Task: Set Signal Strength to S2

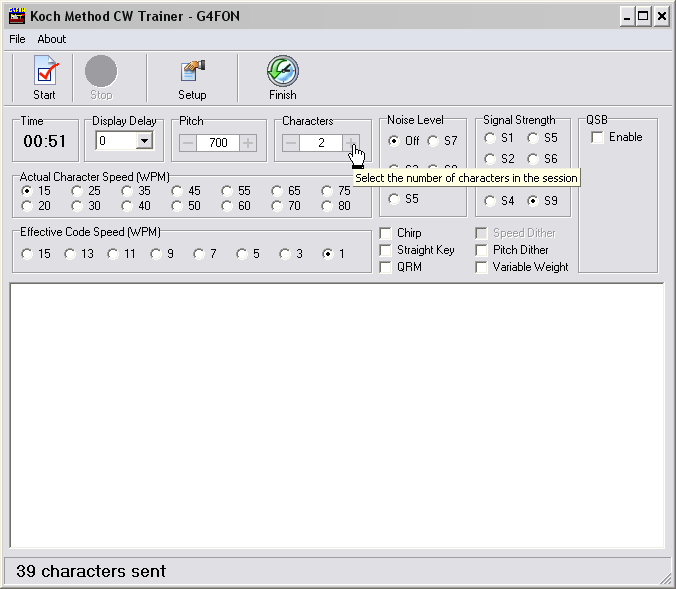Action: point(490,159)
